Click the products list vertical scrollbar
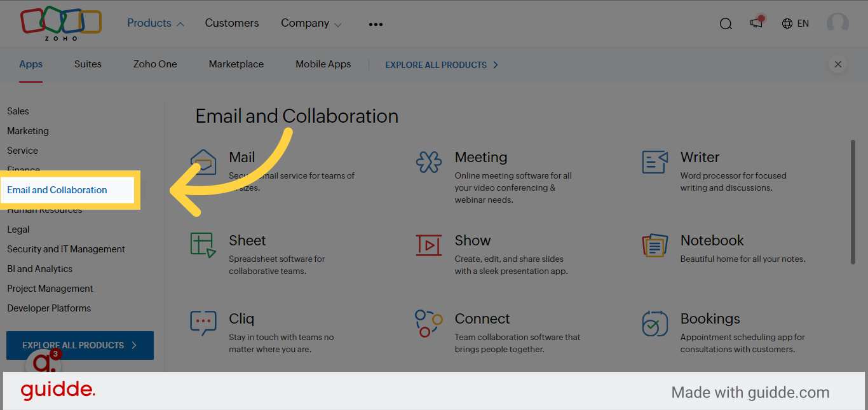Viewport: 868px width, 410px height. coord(853,202)
